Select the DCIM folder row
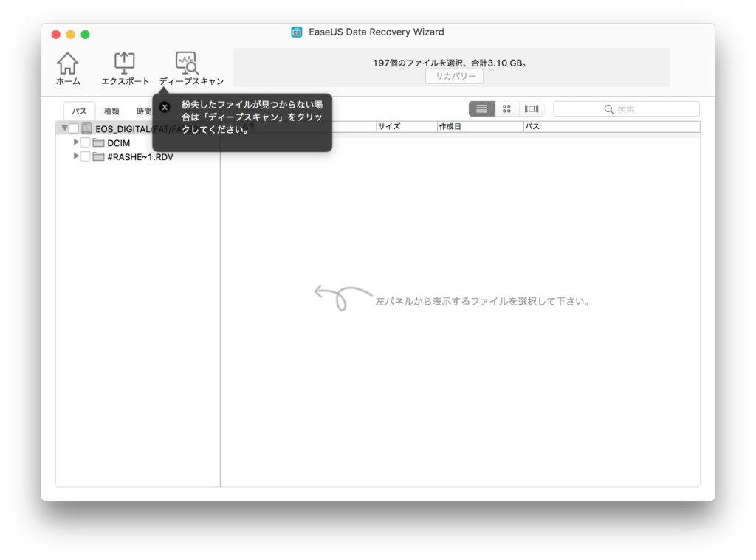Viewport: 756px width, 560px height. click(x=138, y=142)
